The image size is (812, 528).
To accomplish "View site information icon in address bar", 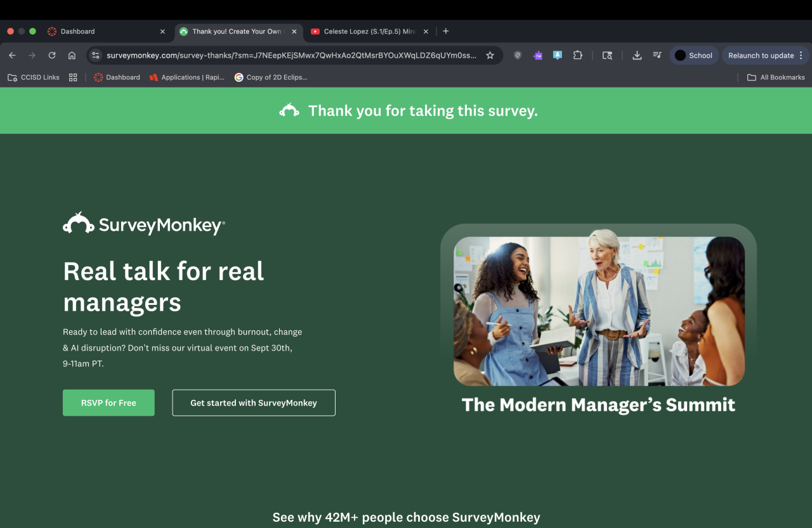I will (96, 55).
